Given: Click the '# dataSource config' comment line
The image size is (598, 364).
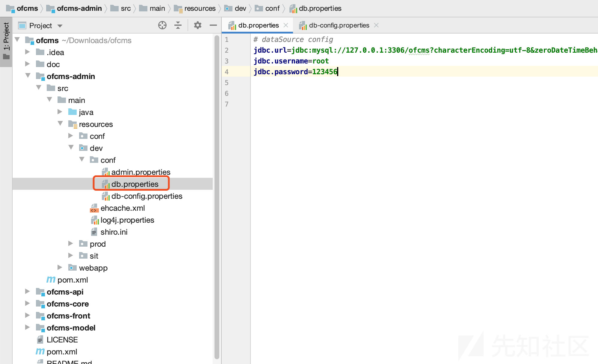Looking at the screenshot, I should (x=293, y=40).
